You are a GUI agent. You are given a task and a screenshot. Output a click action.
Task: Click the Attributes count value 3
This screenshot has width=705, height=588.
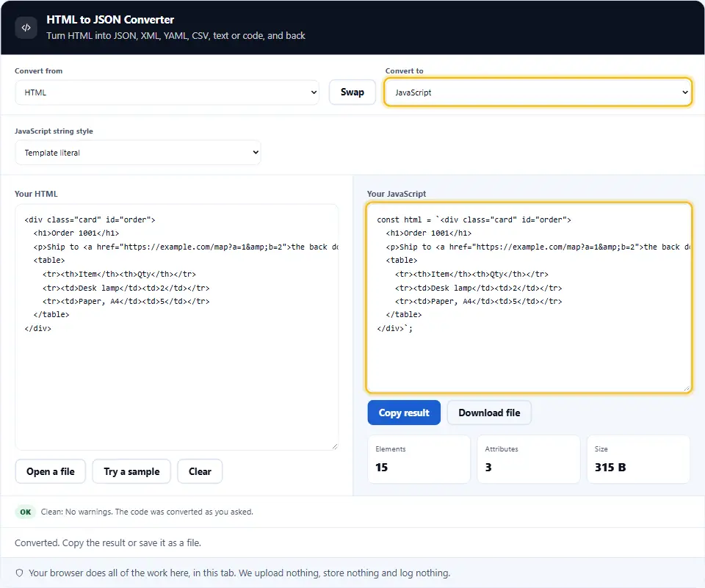[488, 468]
